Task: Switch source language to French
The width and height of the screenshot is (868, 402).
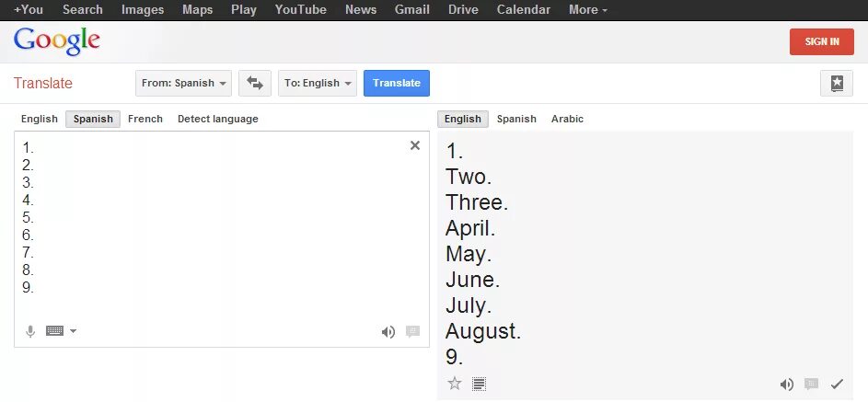Action: [x=145, y=119]
